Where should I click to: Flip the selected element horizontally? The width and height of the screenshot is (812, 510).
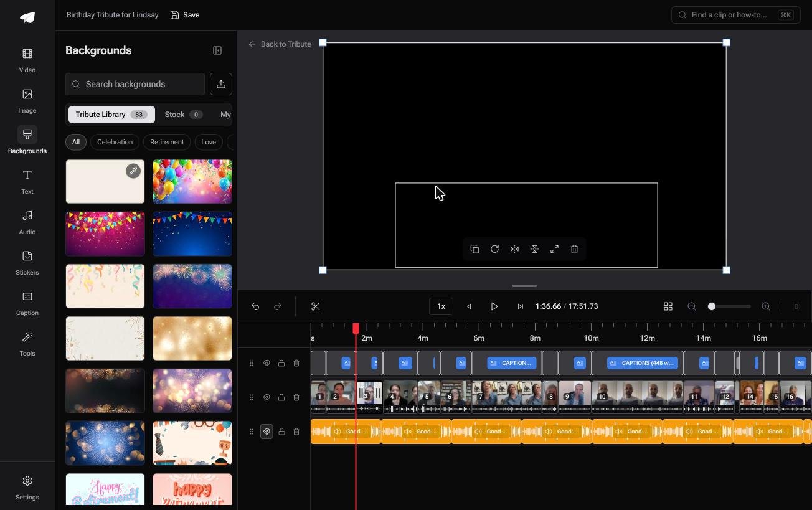(x=514, y=249)
